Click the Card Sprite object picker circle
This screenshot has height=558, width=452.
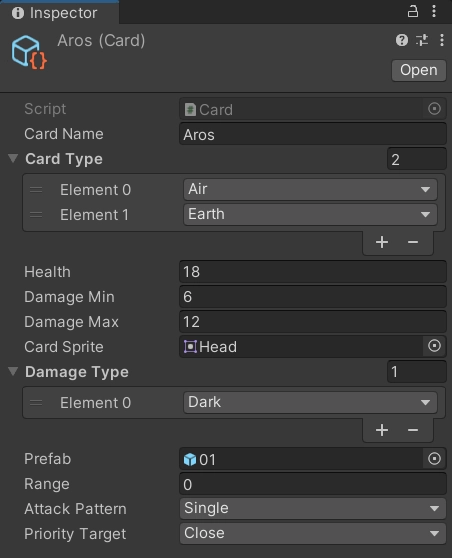434,346
